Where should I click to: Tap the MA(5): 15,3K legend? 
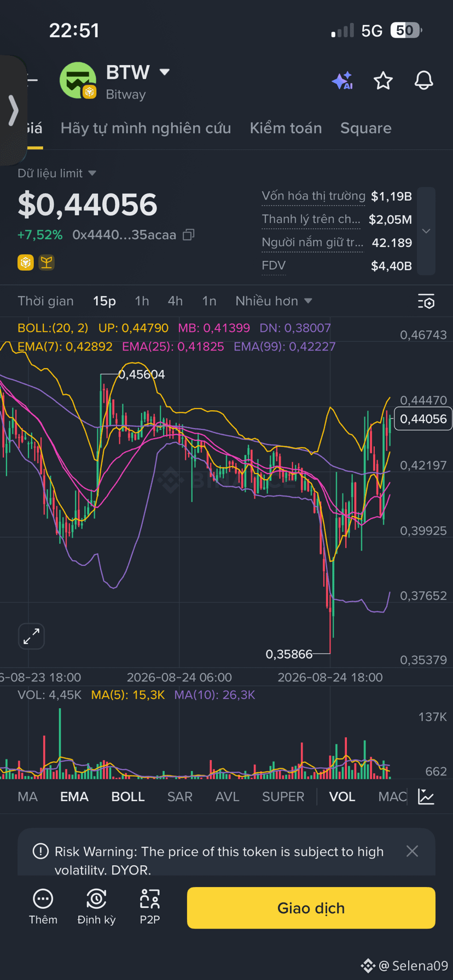tap(127, 695)
